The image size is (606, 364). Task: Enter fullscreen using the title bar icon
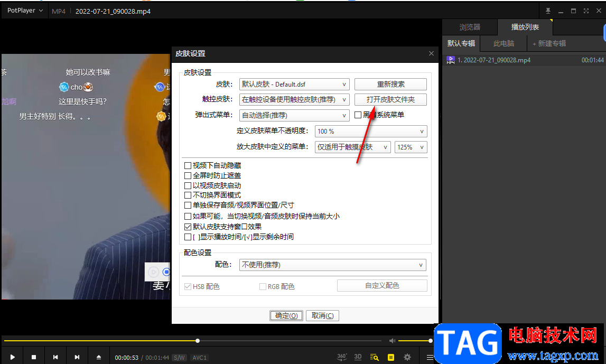[586, 11]
